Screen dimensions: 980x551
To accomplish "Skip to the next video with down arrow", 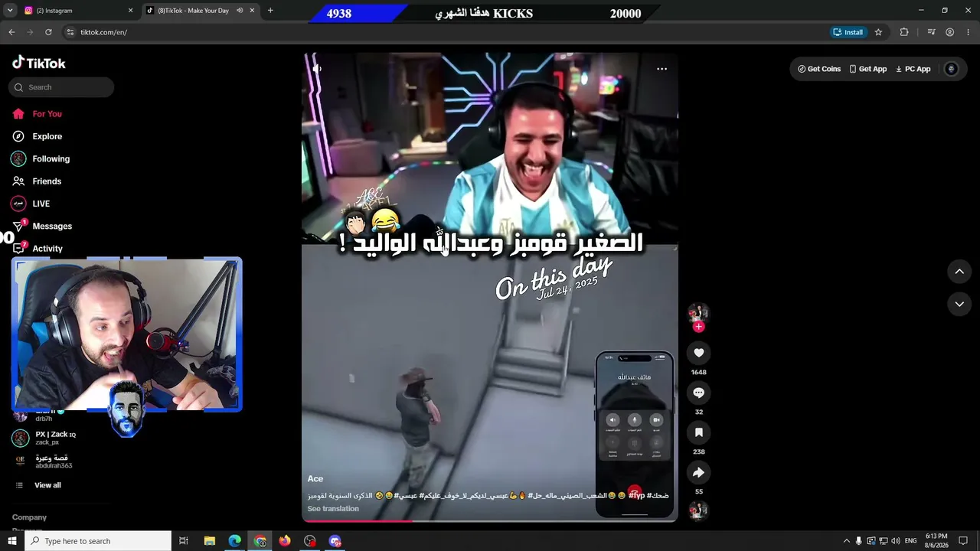I will (959, 304).
